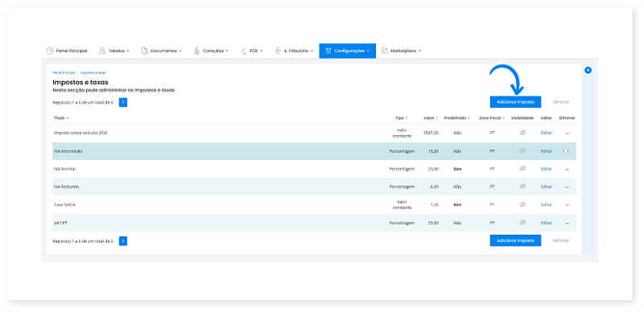Sort table by Zona Fiscal column

[x=492, y=118]
